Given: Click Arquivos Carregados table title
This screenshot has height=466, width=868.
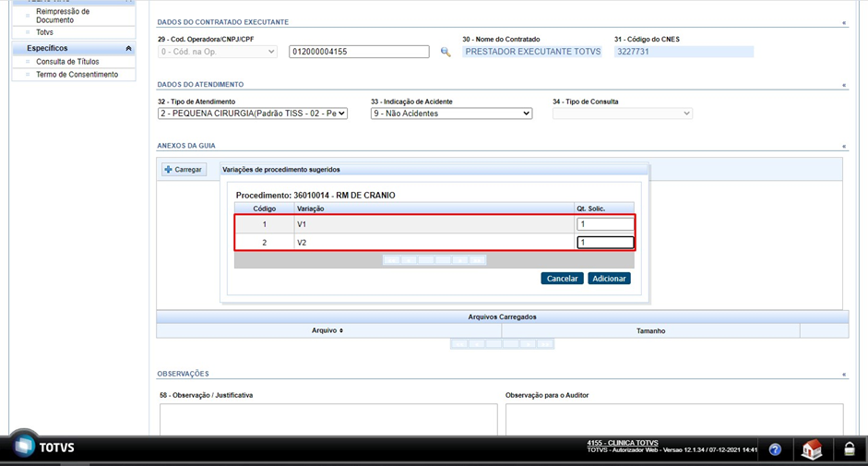Looking at the screenshot, I should (502, 317).
